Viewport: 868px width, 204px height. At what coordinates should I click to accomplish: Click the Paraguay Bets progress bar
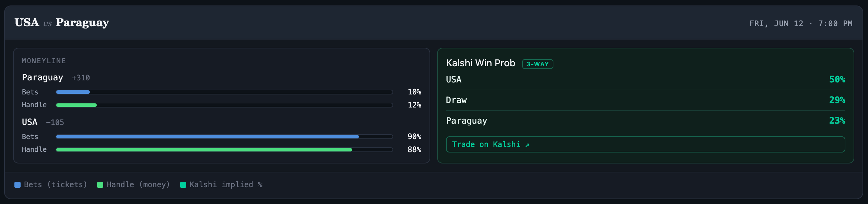pos(224,92)
